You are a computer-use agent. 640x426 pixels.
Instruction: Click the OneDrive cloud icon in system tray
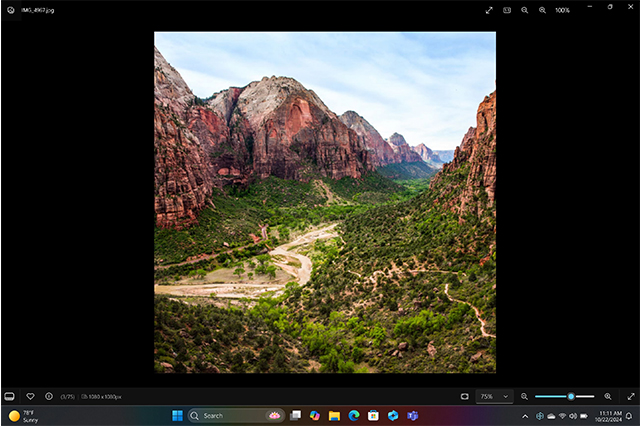pyautogui.click(x=551, y=416)
